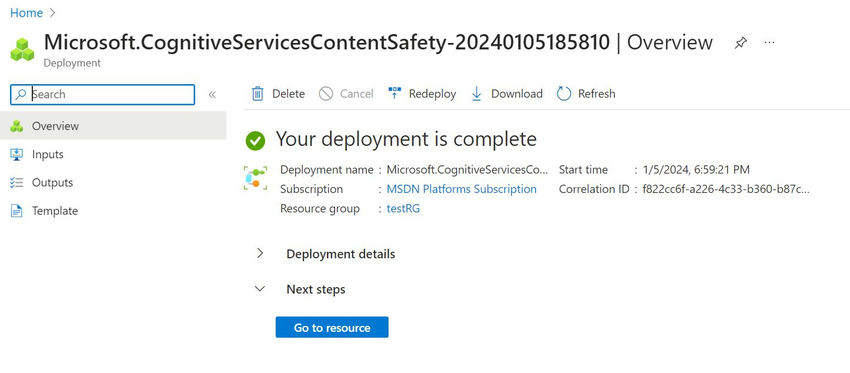Screen dimensions: 850x373
Task: Collapse the Next steps section
Action: 260,289
